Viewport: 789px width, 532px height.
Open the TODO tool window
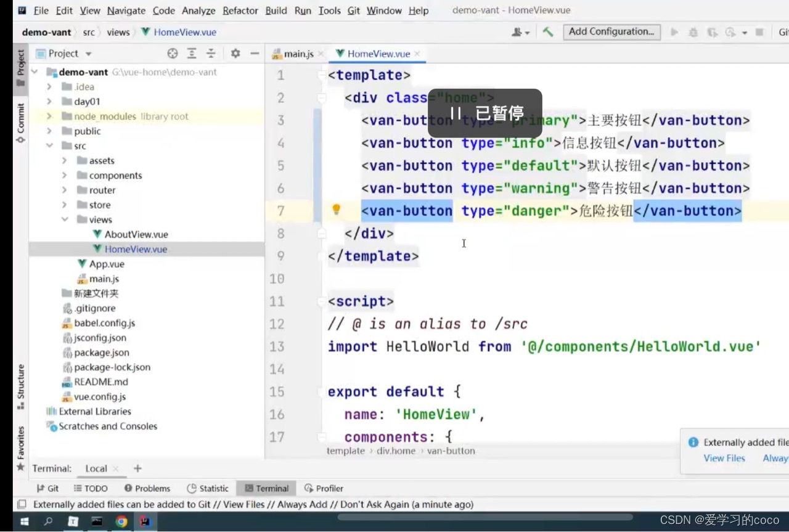[91, 488]
